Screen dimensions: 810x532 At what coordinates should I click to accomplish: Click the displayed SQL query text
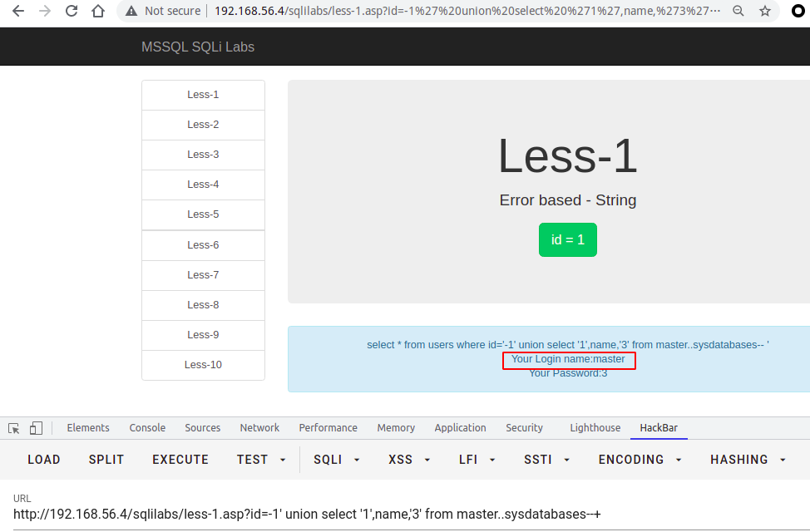[x=568, y=345]
